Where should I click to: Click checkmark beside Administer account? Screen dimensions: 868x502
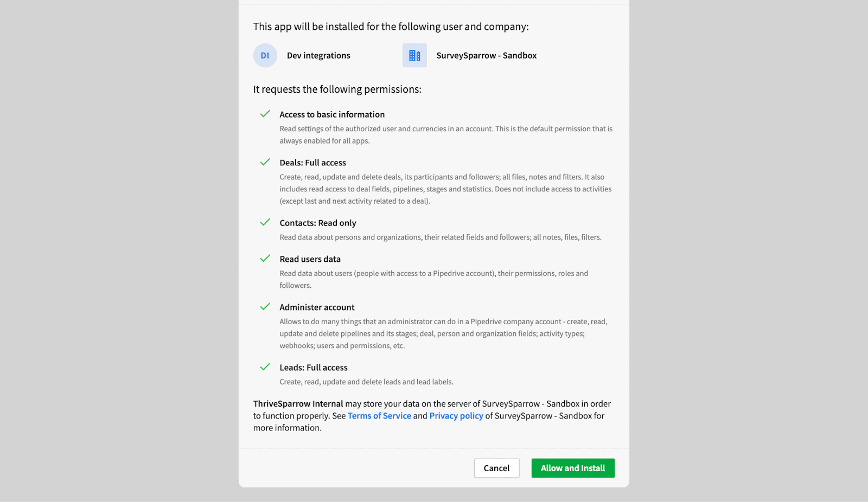point(265,307)
